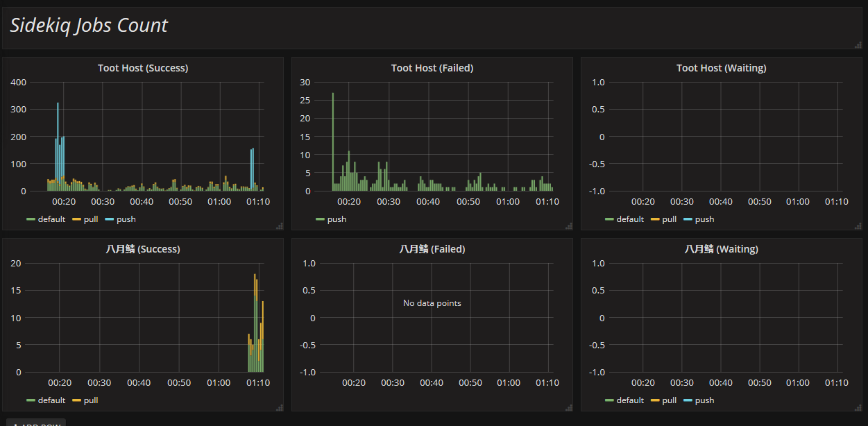The width and height of the screenshot is (868, 426).
Task: Click the Sidekiq Jobs Count heading
Action: click(89, 26)
